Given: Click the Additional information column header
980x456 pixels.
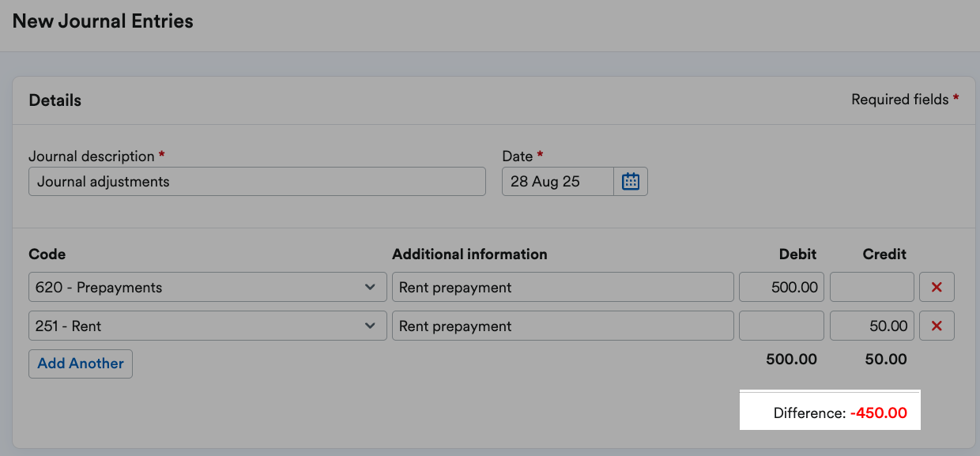Looking at the screenshot, I should 469,254.
